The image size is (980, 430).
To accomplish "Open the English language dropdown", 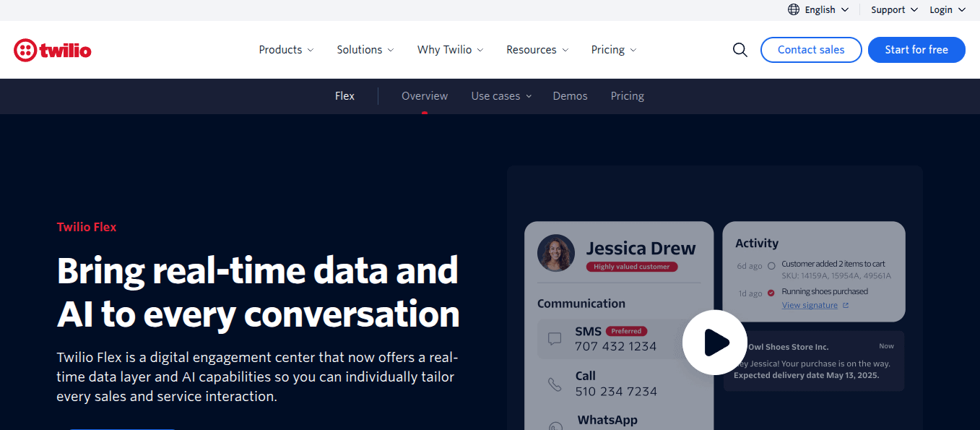I will point(819,9).
